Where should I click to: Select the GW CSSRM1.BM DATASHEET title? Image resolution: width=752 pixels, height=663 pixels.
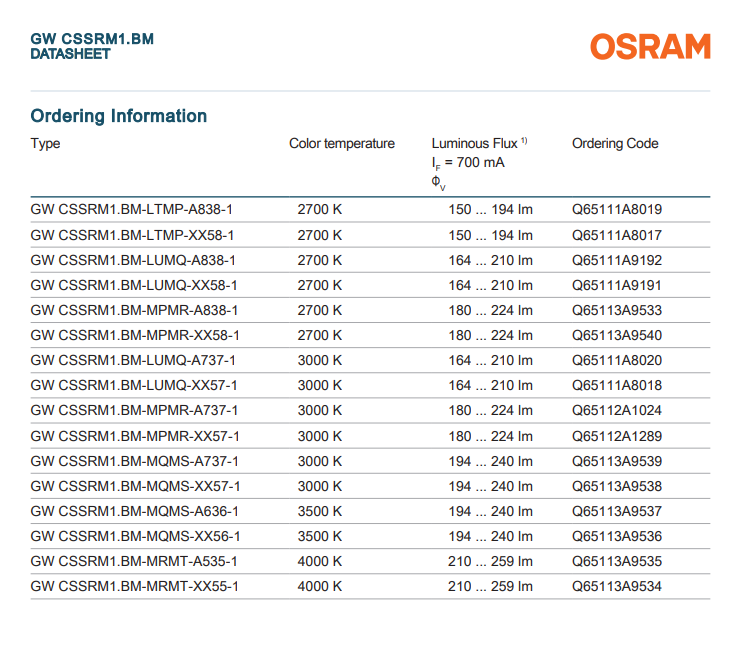(92, 46)
